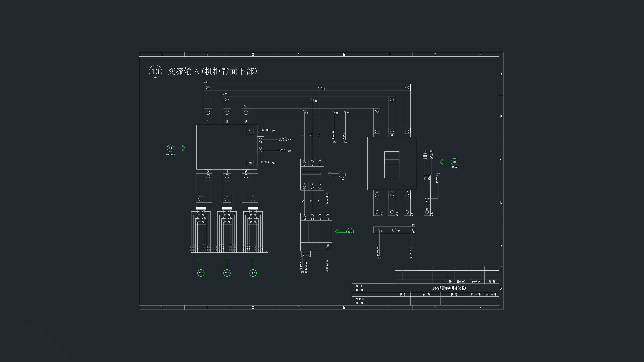Click the vertical wire label 5-CZ1-PE
The image size is (644, 362).
(x=411, y=252)
